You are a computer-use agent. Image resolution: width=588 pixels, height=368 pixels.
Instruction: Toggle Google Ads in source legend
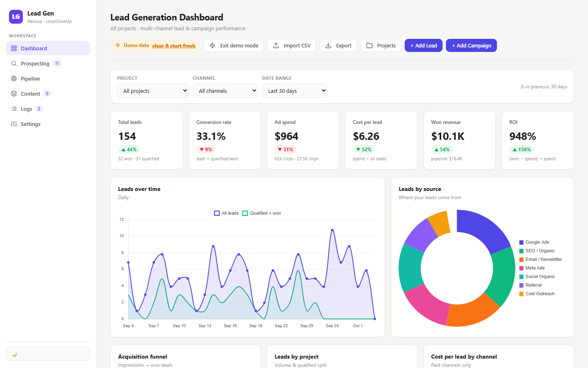coord(534,242)
